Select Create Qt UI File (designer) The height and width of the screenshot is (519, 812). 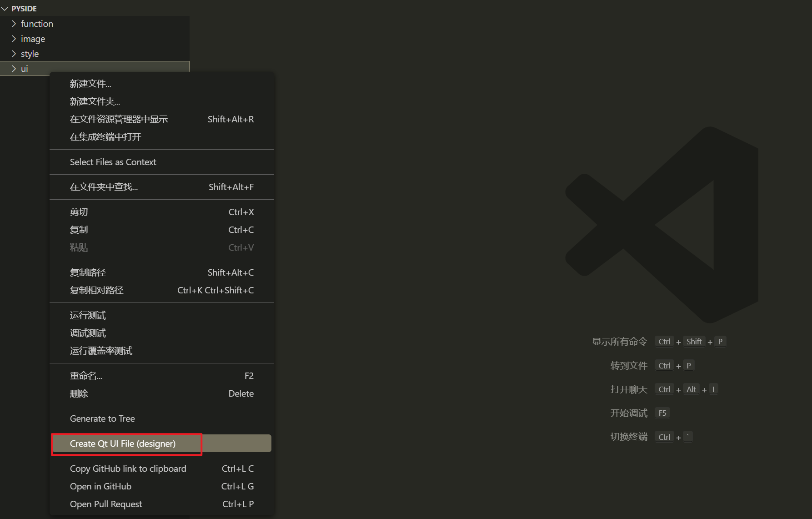pyautogui.click(x=123, y=443)
